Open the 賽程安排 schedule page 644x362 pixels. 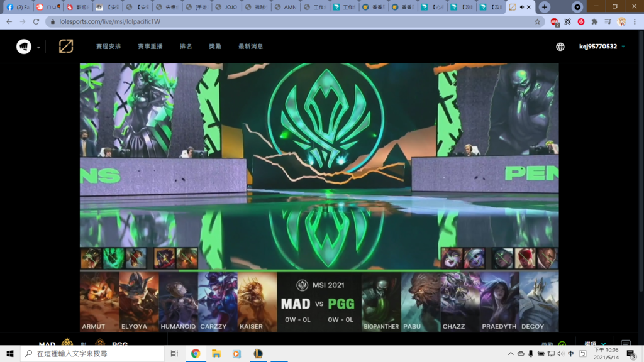pyautogui.click(x=108, y=47)
